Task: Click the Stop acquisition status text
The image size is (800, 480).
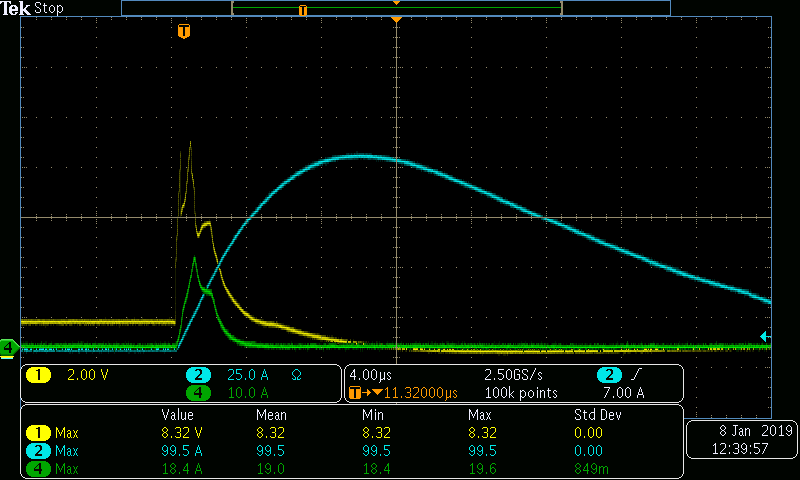Action: pyautogui.click(x=49, y=8)
